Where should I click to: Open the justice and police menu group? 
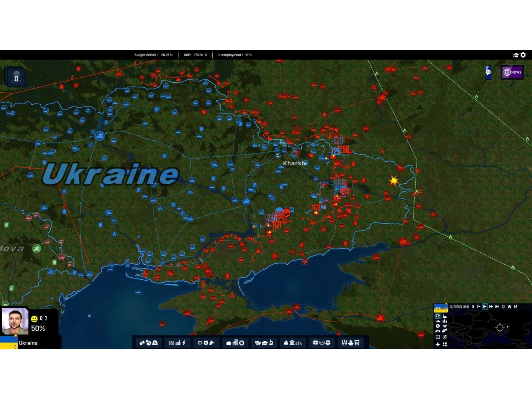206,342
